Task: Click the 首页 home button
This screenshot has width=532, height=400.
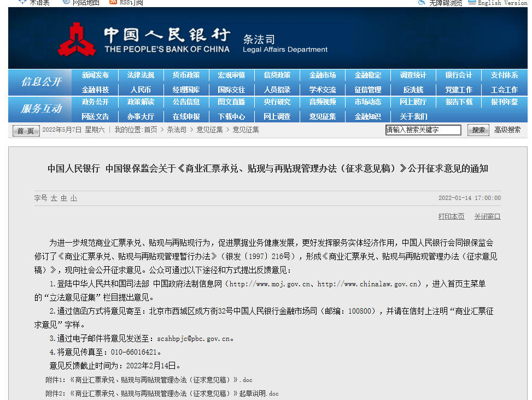Action: point(26,131)
